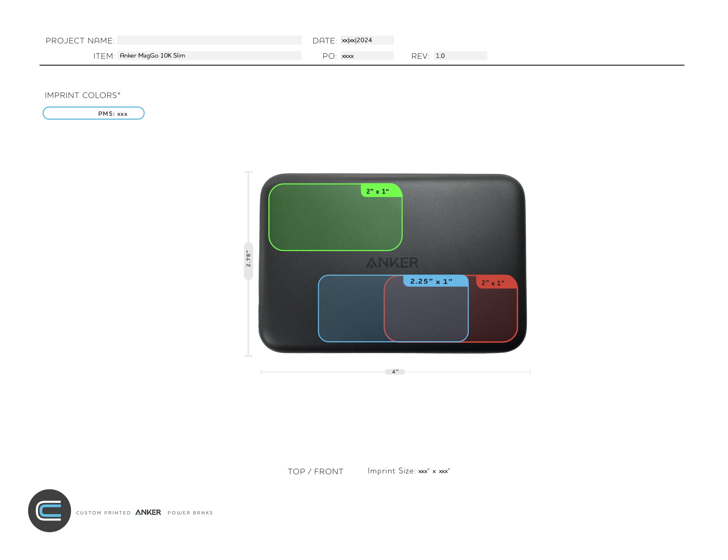Click the PO field with xxxx
This screenshot has width=728, height=560.
coord(366,56)
